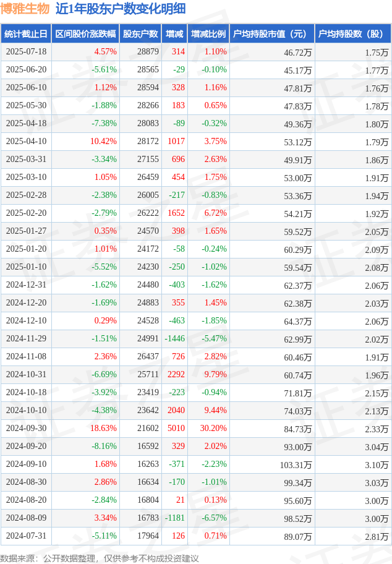Click the 3.10万 average shares cell
The width and height of the screenshot is (392, 564).
click(377, 464)
